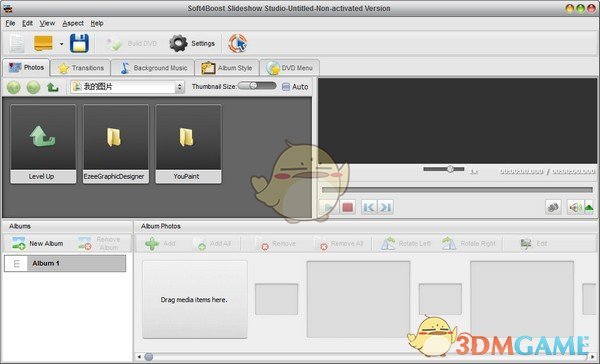
Task: Click the preview seek bar
Action: [x=457, y=189]
